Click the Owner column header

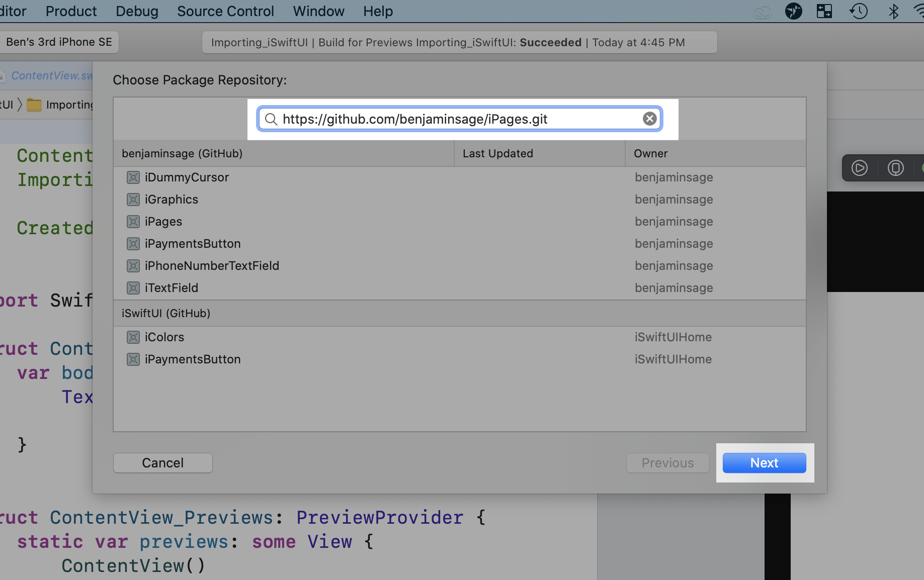715,153
